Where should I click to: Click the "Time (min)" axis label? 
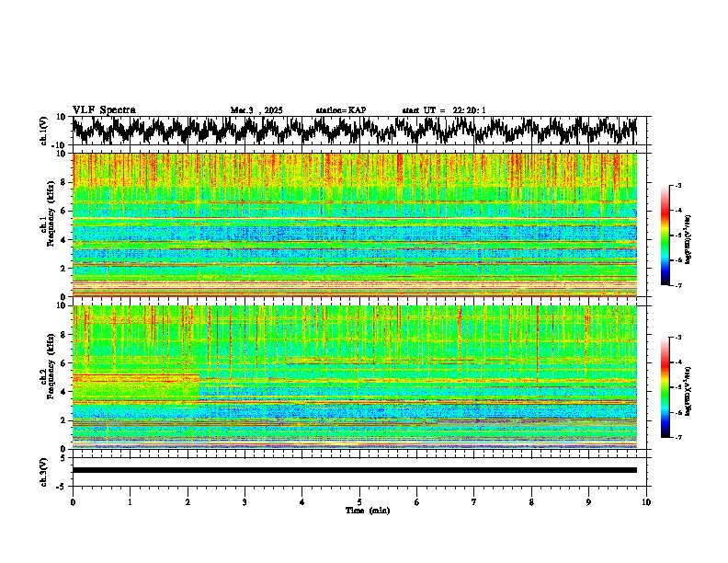pyautogui.click(x=368, y=511)
